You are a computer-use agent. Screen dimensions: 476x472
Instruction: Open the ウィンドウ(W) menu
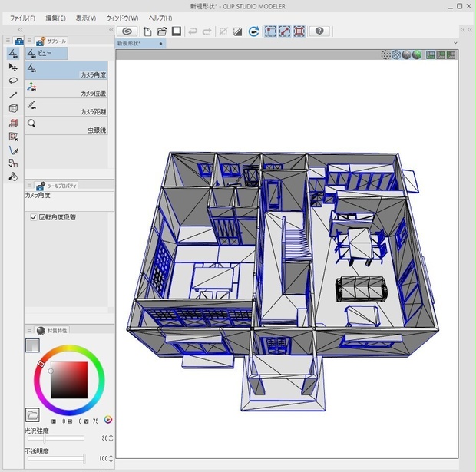(x=122, y=18)
